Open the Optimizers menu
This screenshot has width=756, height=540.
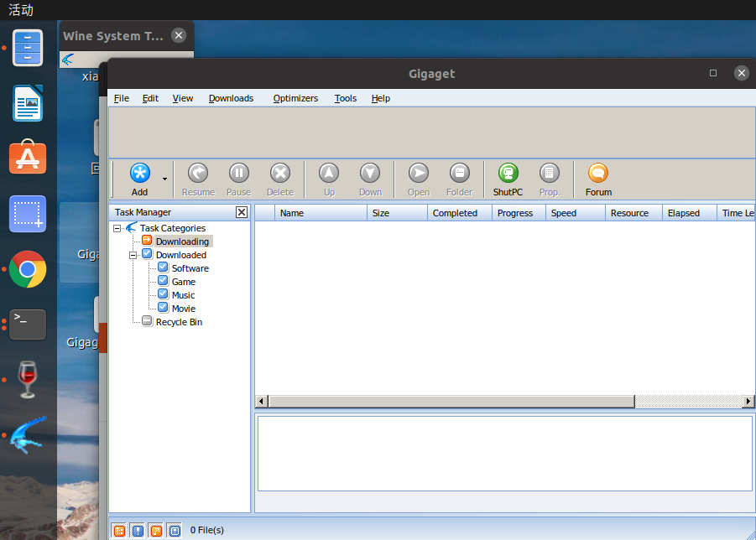[295, 98]
